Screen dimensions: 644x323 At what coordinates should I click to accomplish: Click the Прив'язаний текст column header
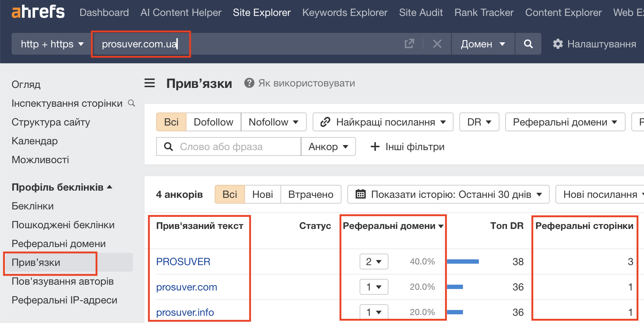(199, 226)
